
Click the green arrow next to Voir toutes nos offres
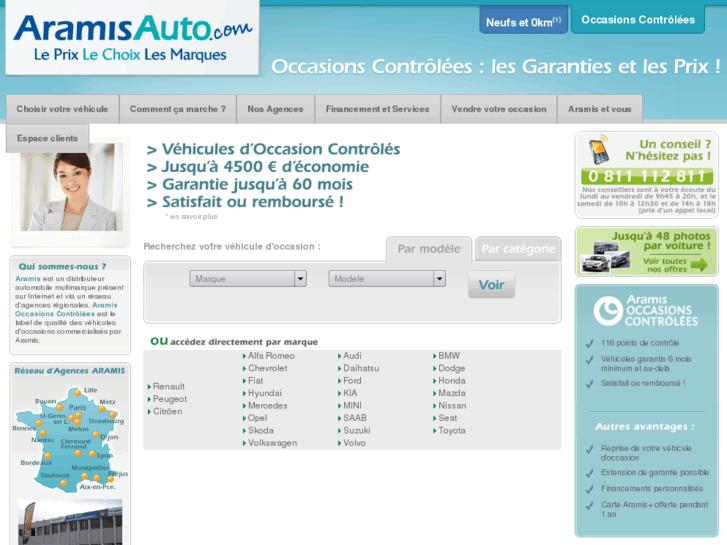coord(699,265)
